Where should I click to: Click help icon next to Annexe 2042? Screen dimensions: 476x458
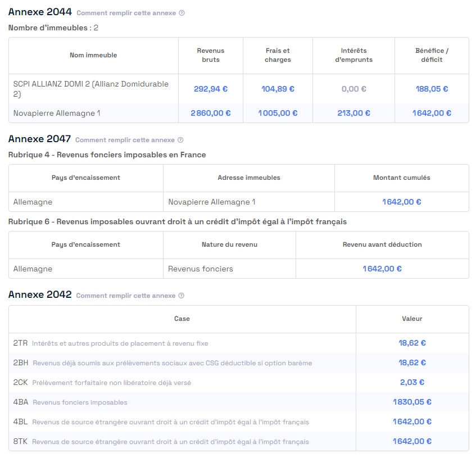[182, 296]
